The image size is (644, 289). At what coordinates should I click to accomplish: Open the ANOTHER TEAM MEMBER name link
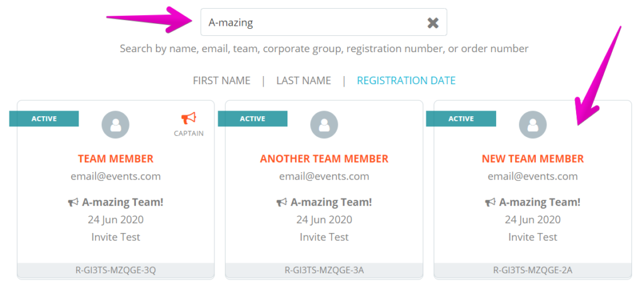click(x=324, y=158)
